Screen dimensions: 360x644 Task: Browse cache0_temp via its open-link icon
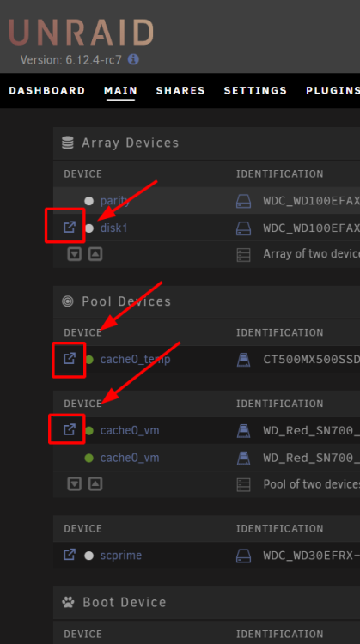[x=70, y=358]
